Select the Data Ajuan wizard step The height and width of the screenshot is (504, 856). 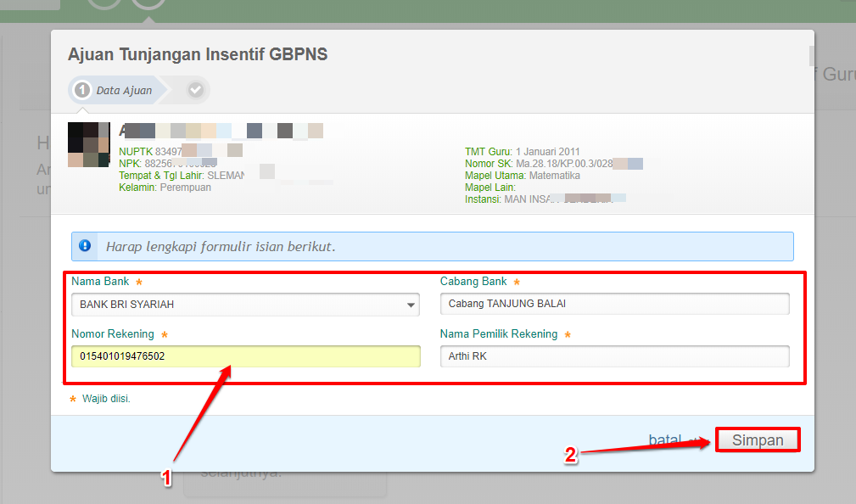pos(123,90)
